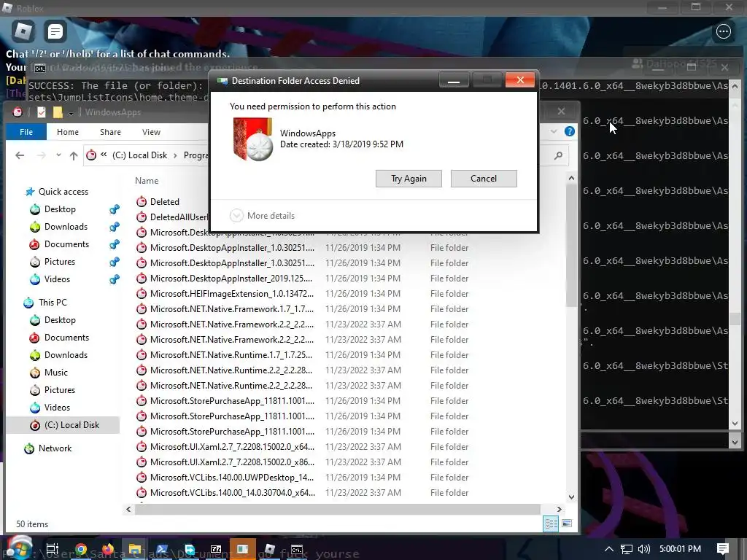Viewport: 747px width, 560px height.
Task: Click the Explorer search magnifier icon
Action: coord(558,155)
